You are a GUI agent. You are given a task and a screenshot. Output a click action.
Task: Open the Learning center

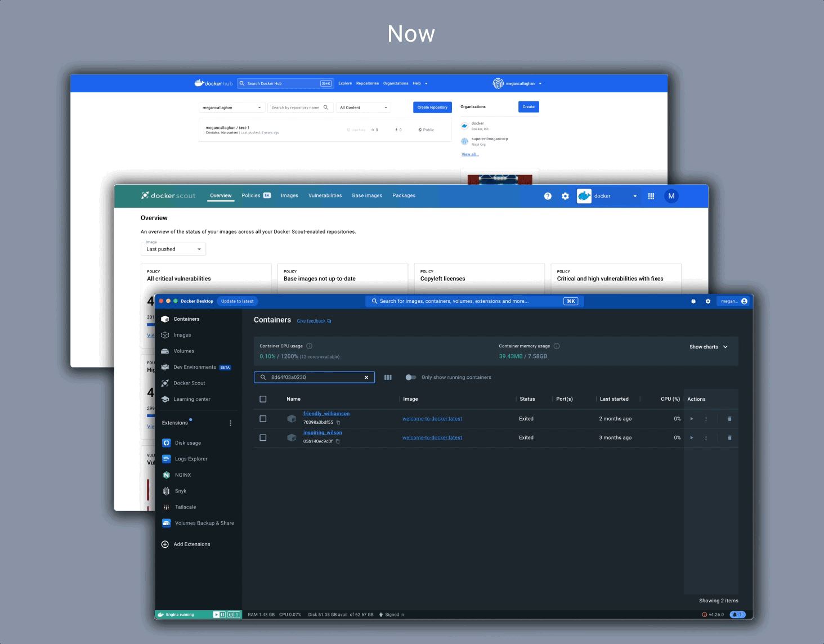192,399
